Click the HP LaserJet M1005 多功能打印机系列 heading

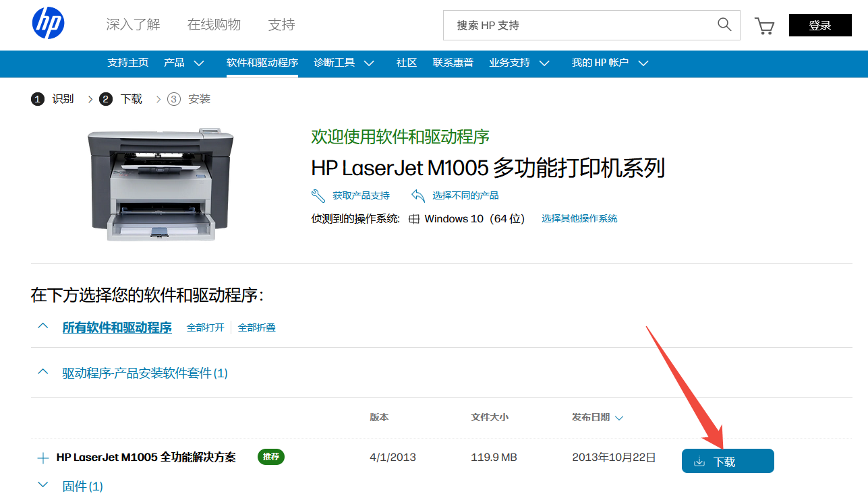[488, 168]
